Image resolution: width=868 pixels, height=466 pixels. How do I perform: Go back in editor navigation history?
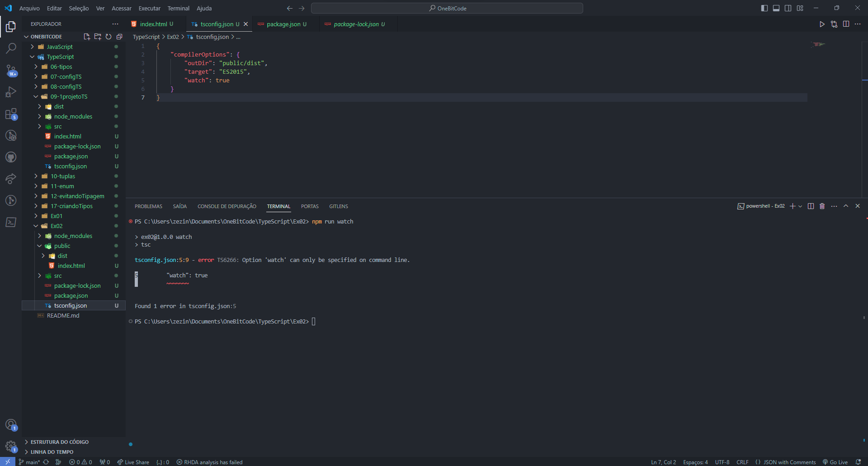(x=290, y=8)
